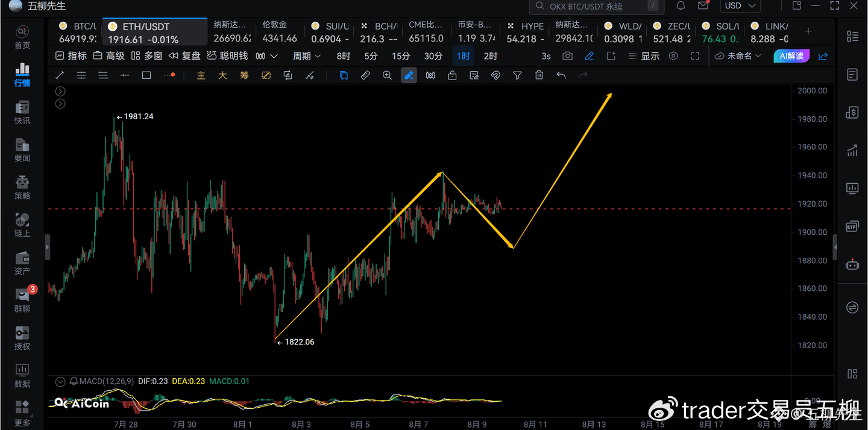The image size is (868, 430).
Task: Open 首页 home in left sidebar
Action: pyautogui.click(x=22, y=38)
